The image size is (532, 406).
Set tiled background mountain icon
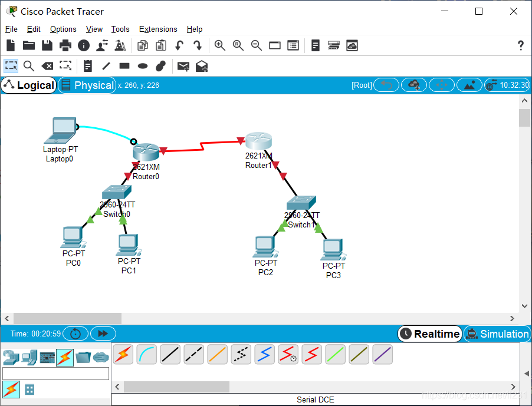469,85
